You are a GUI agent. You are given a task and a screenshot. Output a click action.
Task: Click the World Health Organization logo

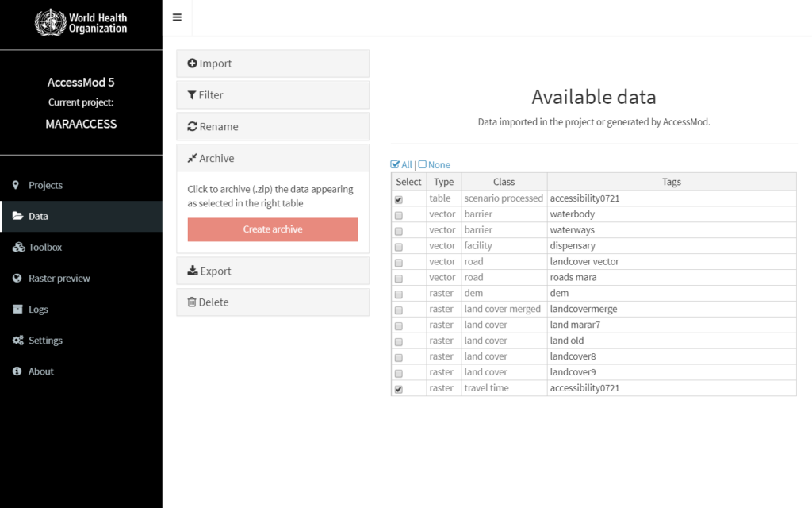tap(81, 22)
